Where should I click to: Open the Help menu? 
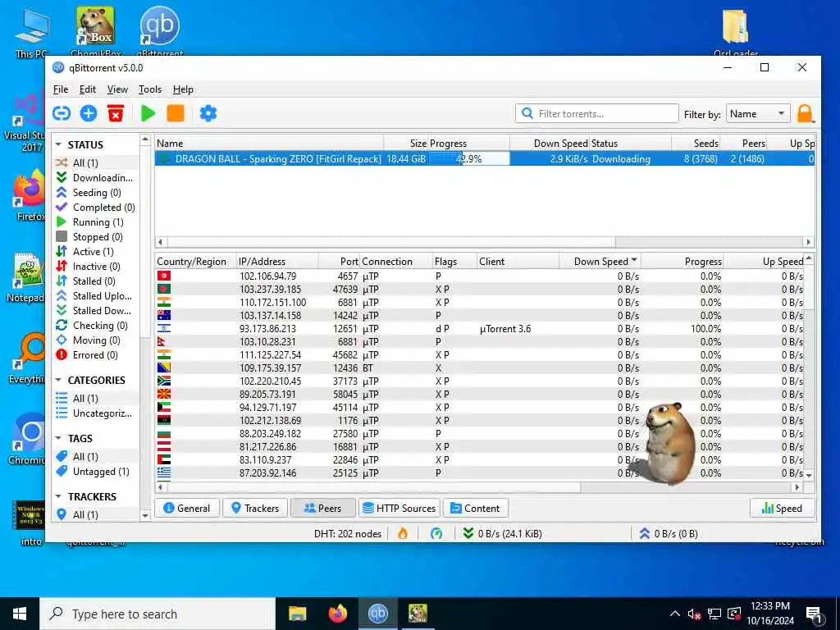pos(183,89)
